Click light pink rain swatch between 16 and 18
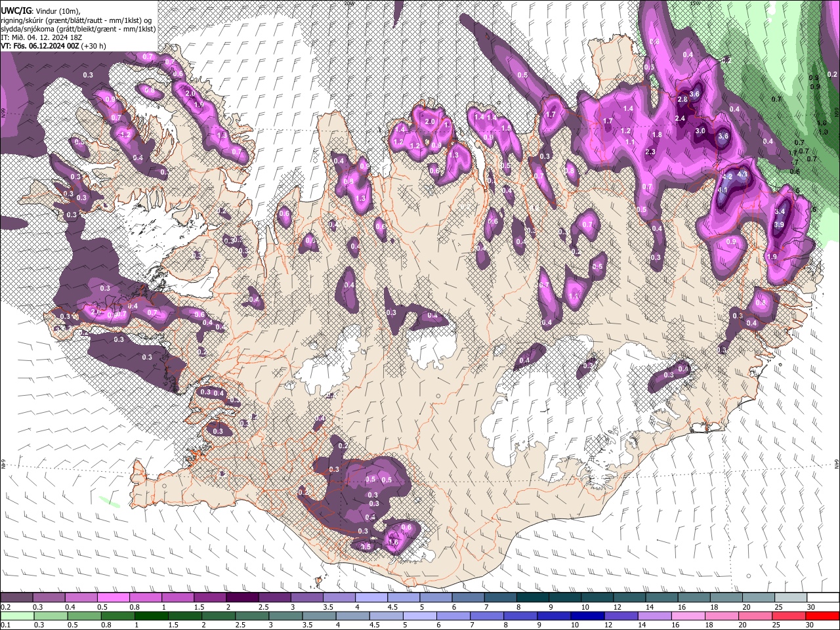The height and width of the screenshot is (630, 840). coord(689,616)
